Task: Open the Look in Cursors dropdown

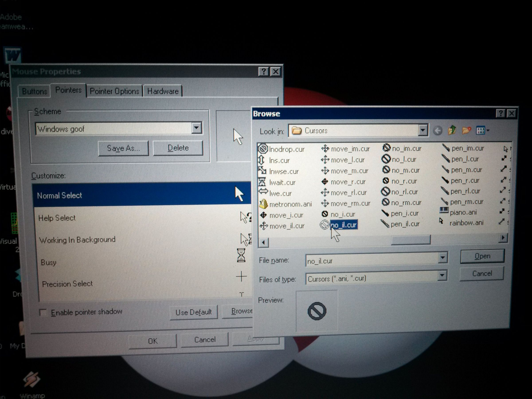Action: [423, 130]
